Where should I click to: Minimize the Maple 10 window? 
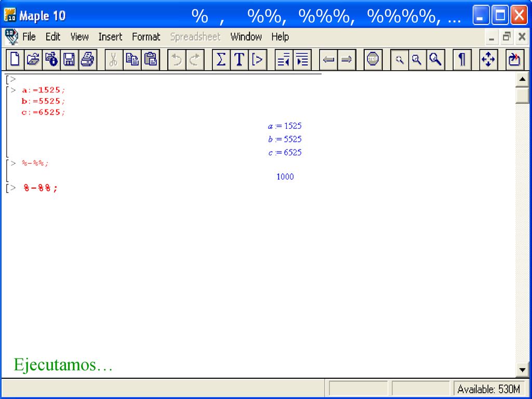(481, 15)
